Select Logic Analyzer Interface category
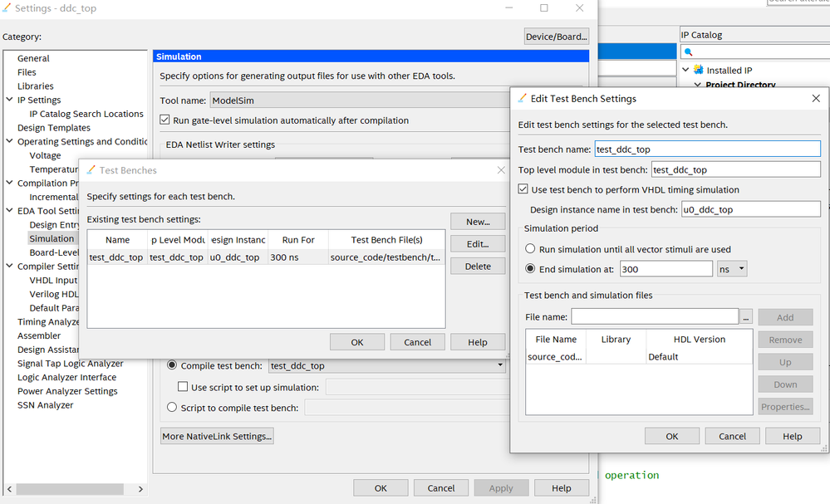Screen dimensions: 830x504 pos(66,377)
